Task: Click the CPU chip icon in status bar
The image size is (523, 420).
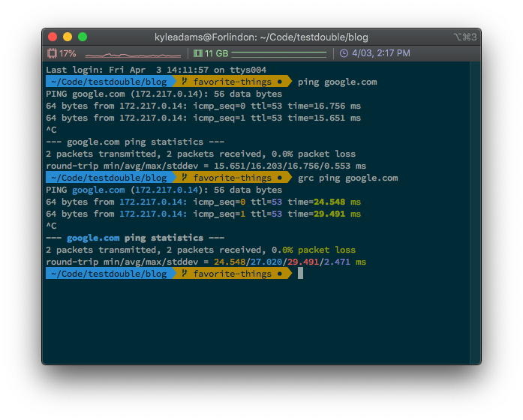Action: pyautogui.click(x=52, y=53)
